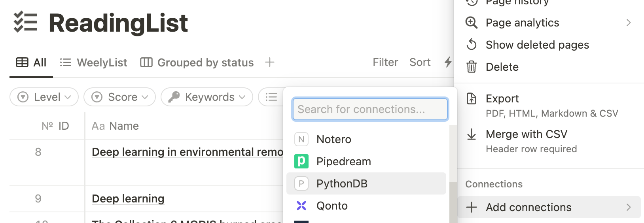Click the plus icon beside Add connections

coord(472,207)
